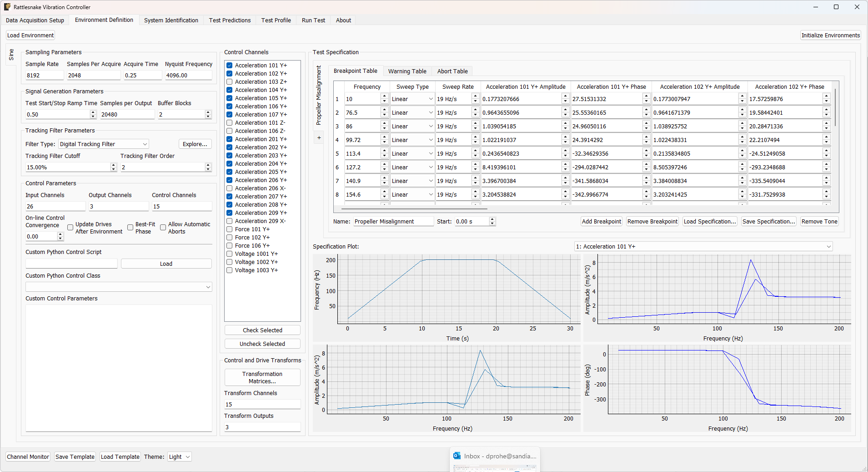Enable the Force 101 Y+ channel
868x472 pixels.
click(x=230, y=229)
